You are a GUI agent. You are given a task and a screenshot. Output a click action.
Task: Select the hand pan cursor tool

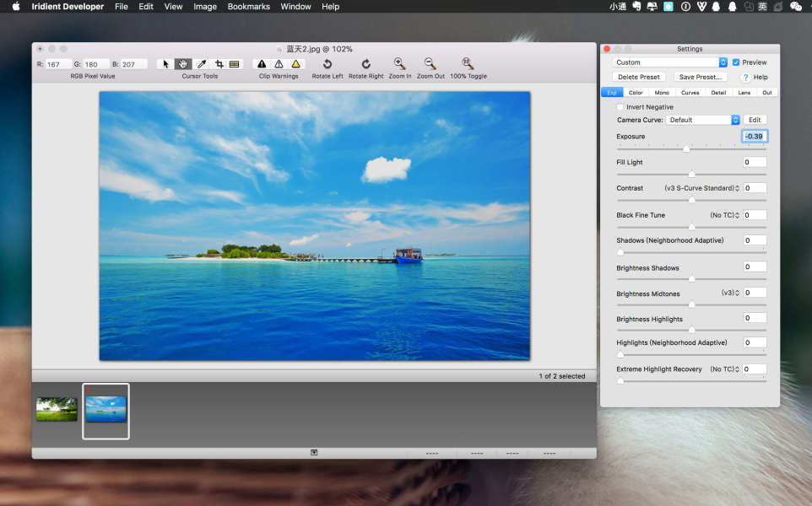pyautogui.click(x=183, y=64)
